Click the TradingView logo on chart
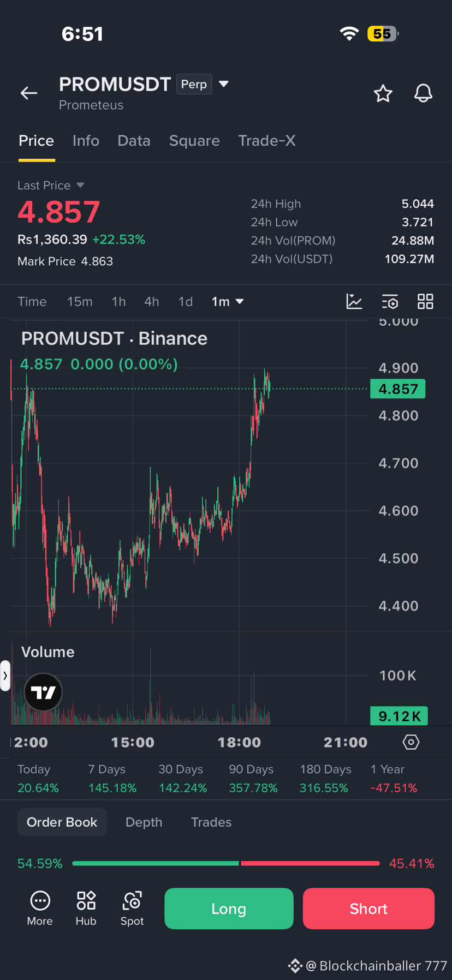This screenshot has width=452, height=980. click(x=44, y=692)
